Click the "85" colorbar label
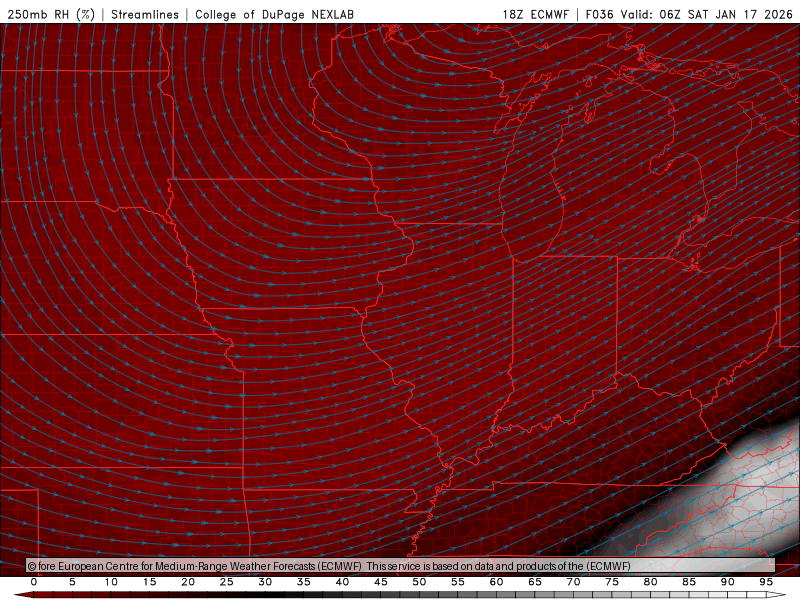Screen dimensions: 800x600 pyautogui.click(x=689, y=582)
